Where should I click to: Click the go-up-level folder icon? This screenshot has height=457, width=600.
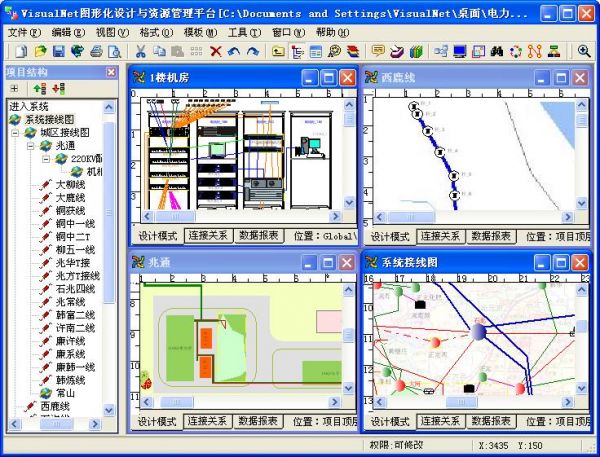[x=278, y=51]
